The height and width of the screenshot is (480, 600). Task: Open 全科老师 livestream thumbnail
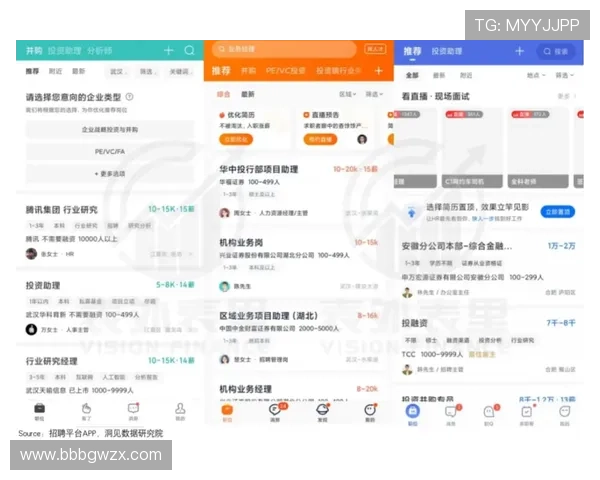tap(538, 148)
